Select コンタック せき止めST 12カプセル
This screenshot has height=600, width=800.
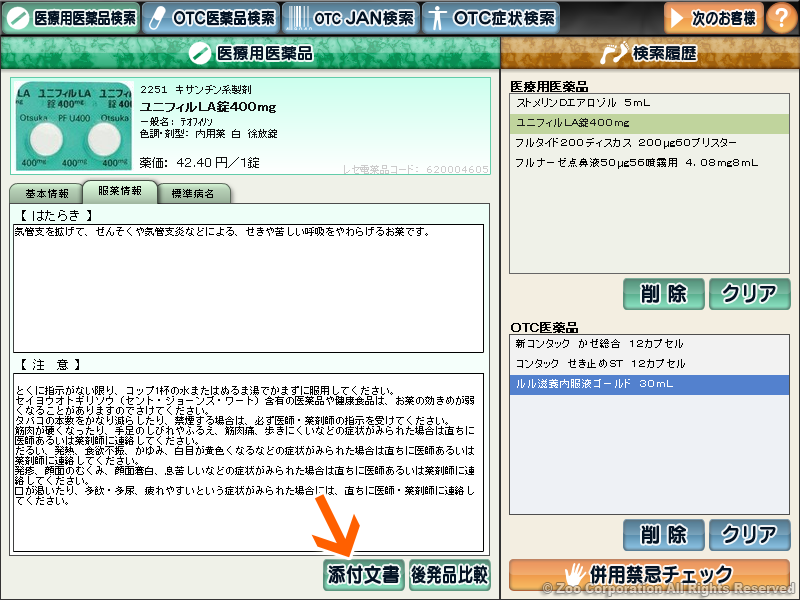click(x=649, y=364)
